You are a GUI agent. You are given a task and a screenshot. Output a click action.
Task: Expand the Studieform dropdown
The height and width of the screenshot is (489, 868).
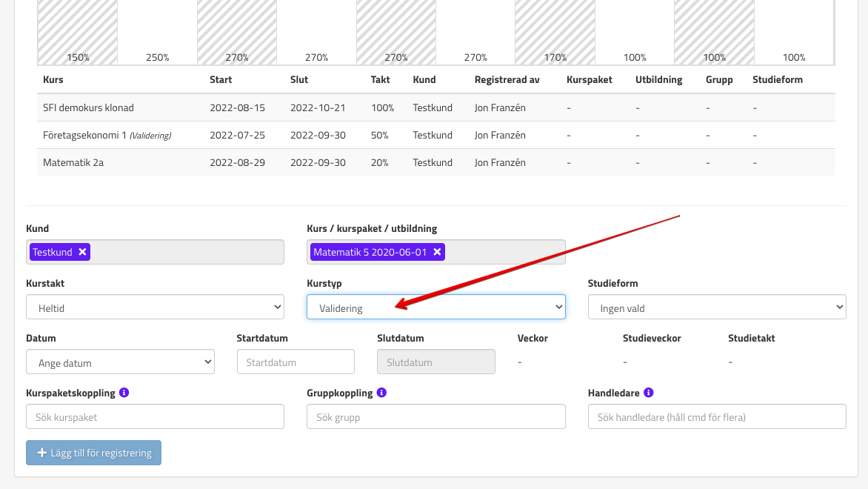tap(716, 307)
